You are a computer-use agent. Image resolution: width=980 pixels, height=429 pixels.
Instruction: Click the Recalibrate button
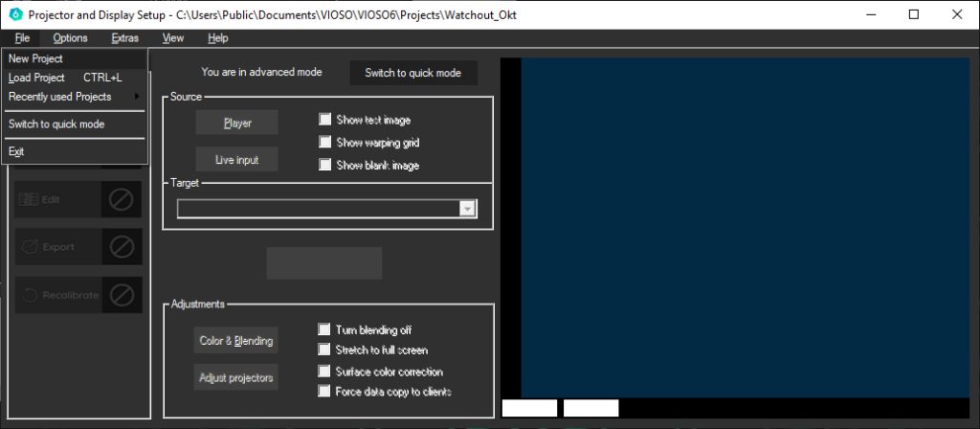click(x=57, y=295)
